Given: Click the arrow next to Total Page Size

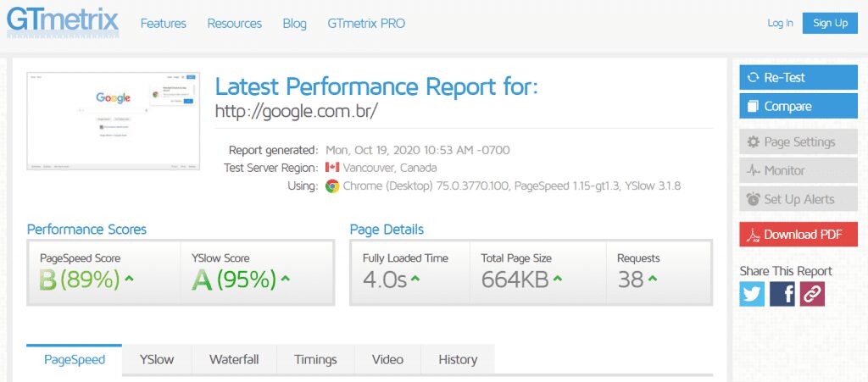Looking at the screenshot, I should [x=559, y=279].
